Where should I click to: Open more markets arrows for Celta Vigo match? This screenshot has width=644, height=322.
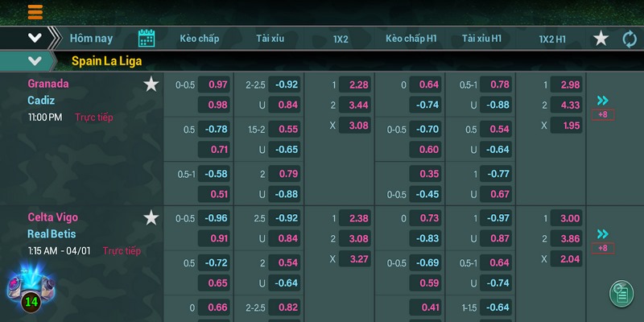(x=602, y=234)
